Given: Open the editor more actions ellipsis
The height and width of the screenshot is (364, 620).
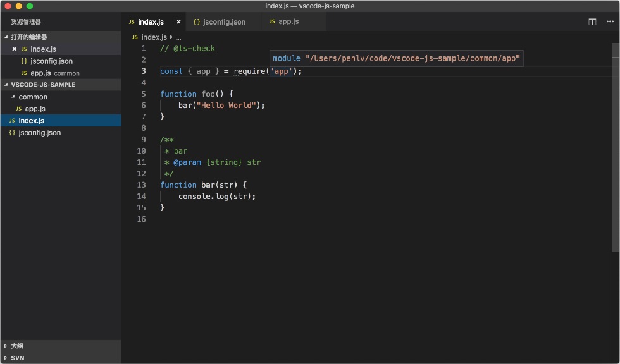Looking at the screenshot, I should (610, 21).
